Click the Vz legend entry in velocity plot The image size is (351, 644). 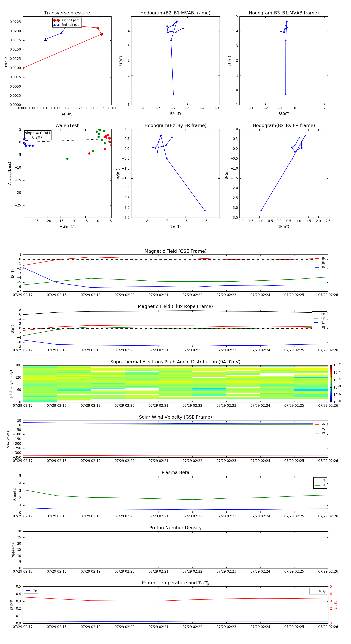pos(320,433)
